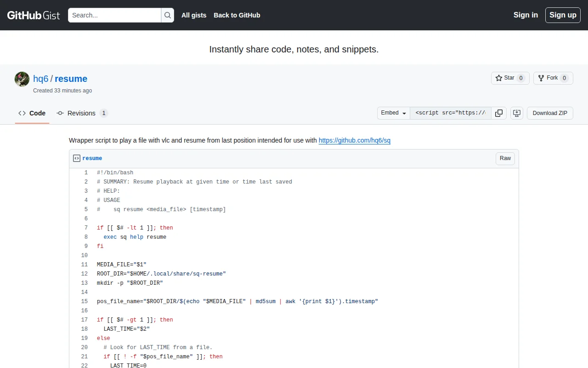Select the Code tab
The width and height of the screenshot is (588, 368).
coord(32,113)
